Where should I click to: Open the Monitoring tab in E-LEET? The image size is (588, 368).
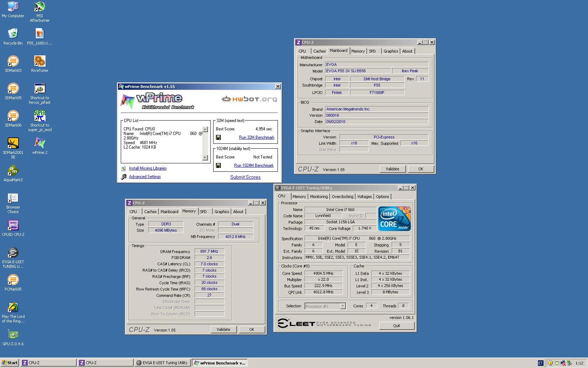pos(319,197)
